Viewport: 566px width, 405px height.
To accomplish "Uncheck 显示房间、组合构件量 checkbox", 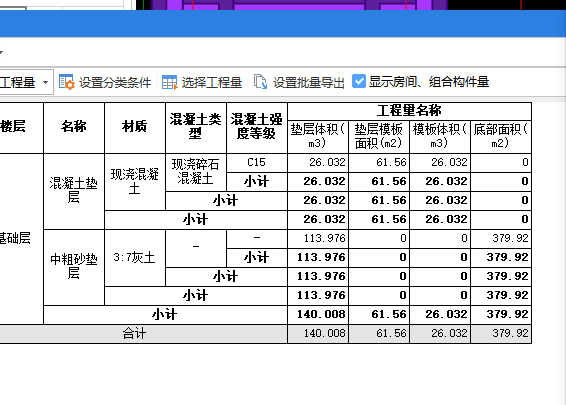I will [x=359, y=81].
